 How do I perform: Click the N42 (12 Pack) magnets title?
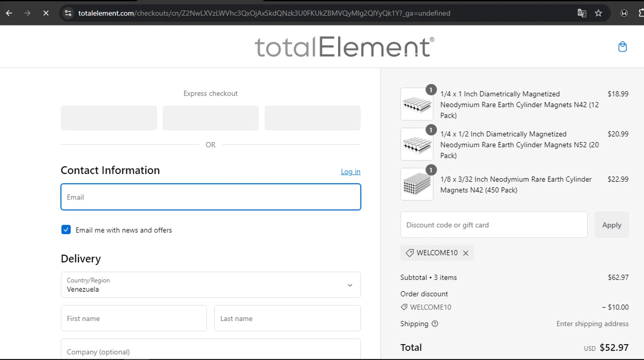[x=519, y=105]
